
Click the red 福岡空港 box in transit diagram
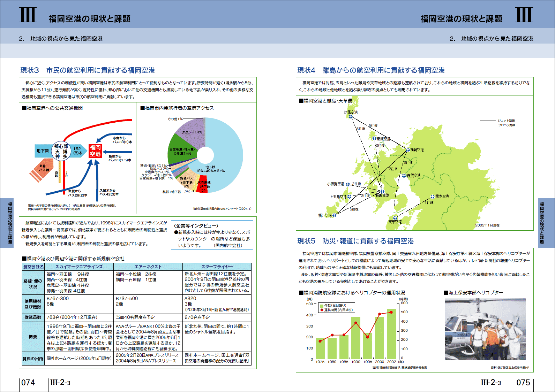95,151
